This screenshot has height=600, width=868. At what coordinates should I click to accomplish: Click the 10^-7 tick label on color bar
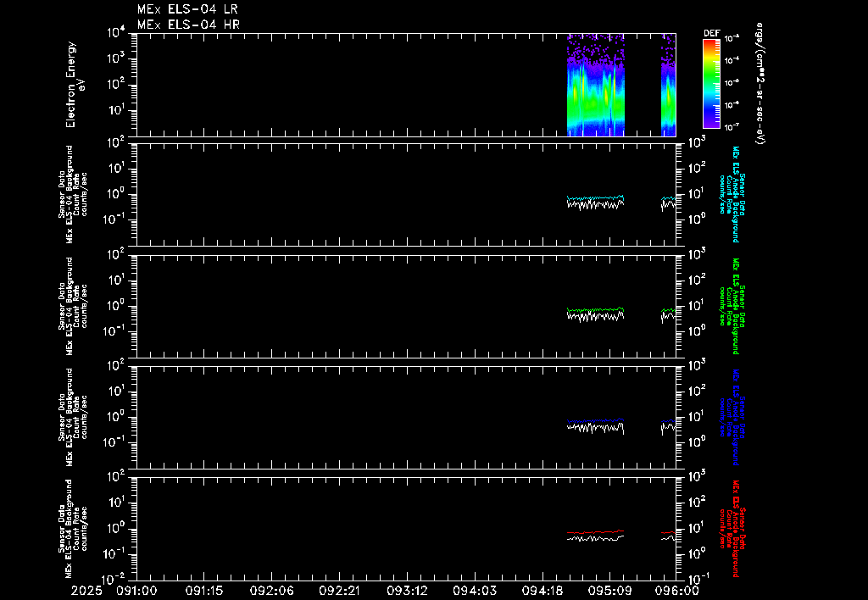click(x=732, y=127)
